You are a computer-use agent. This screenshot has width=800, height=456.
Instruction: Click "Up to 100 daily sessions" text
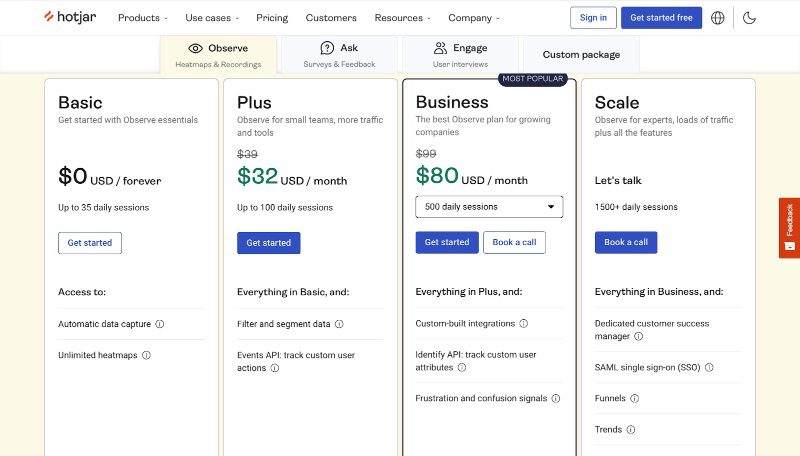pyautogui.click(x=285, y=208)
